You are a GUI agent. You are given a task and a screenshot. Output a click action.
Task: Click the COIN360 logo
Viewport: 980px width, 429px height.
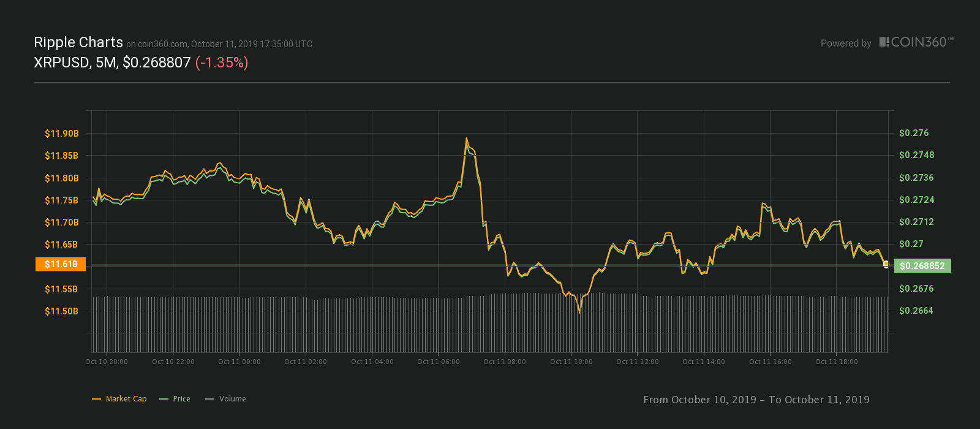click(916, 42)
